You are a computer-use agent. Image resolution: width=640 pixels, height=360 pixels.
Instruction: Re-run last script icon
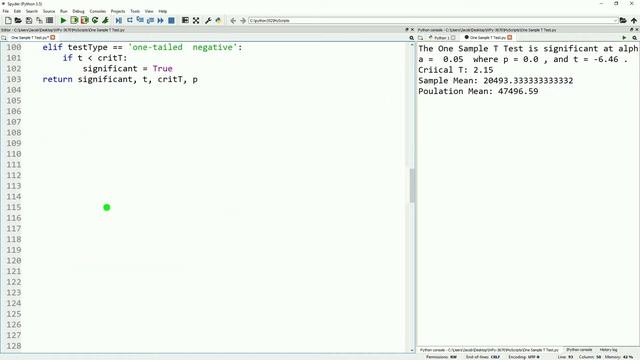tap(95, 20)
